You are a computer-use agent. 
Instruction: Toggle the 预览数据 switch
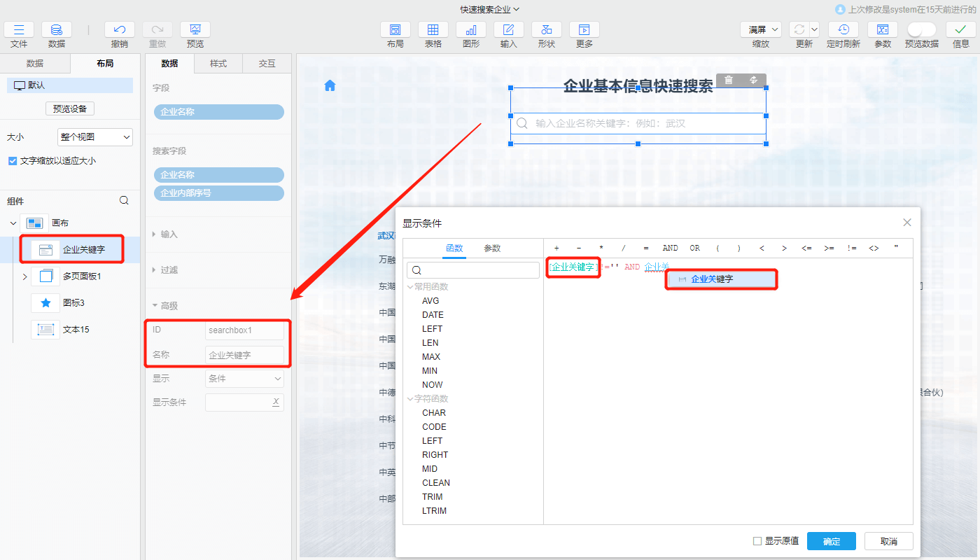click(921, 29)
